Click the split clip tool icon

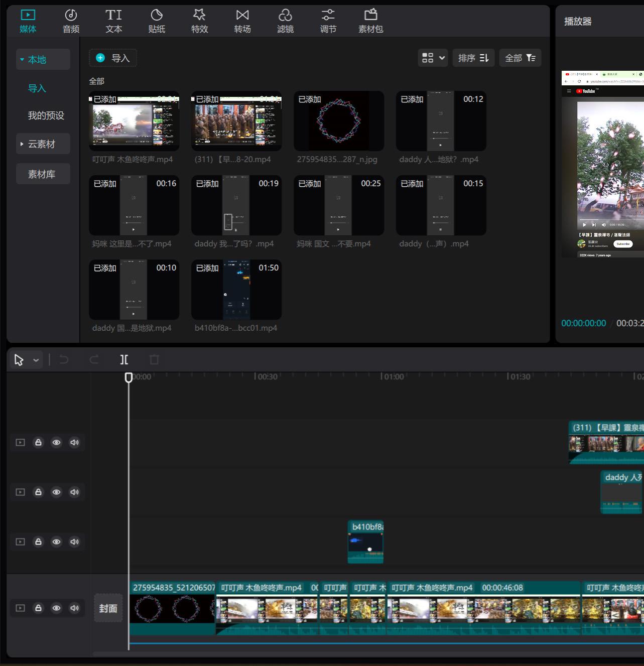click(124, 359)
